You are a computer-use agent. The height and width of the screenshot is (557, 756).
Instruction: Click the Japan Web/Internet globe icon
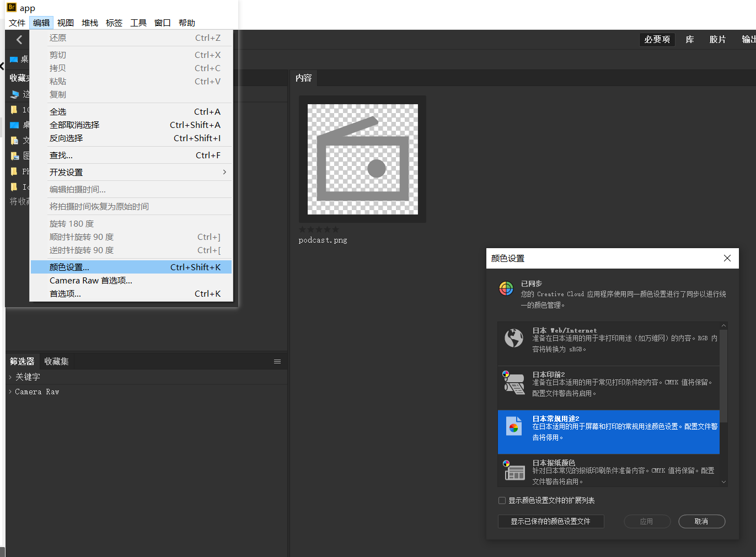click(514, 338)
